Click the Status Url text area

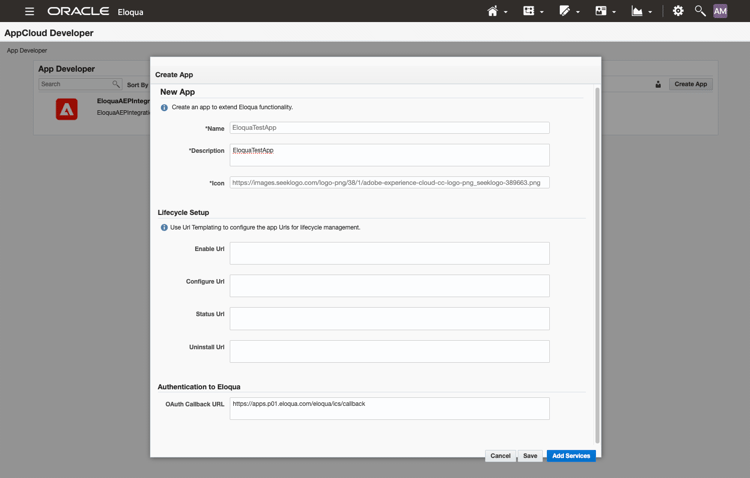pos(389,319)
